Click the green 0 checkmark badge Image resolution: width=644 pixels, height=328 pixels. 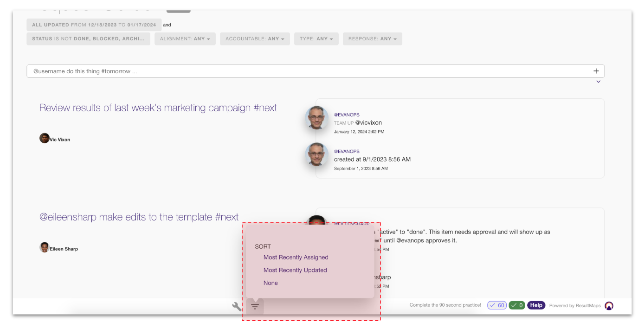(517, 305)
